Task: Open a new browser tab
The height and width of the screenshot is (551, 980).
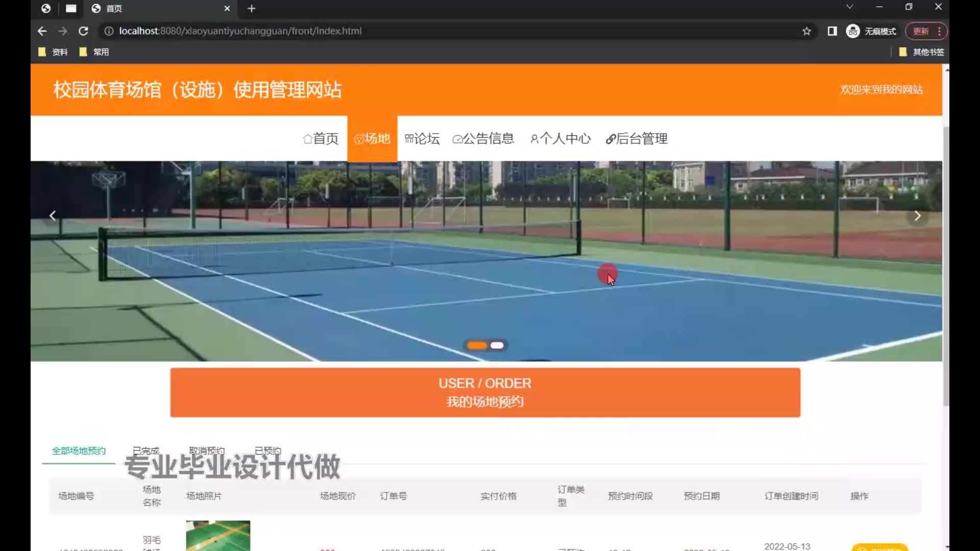Action: click(x=251, y=8)
